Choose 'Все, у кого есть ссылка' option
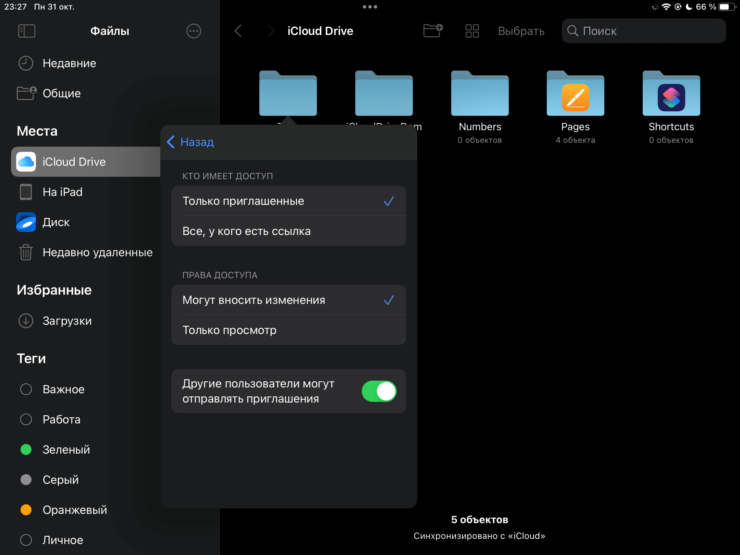Viewport: 740px width, 555px height. pos(288,231)
